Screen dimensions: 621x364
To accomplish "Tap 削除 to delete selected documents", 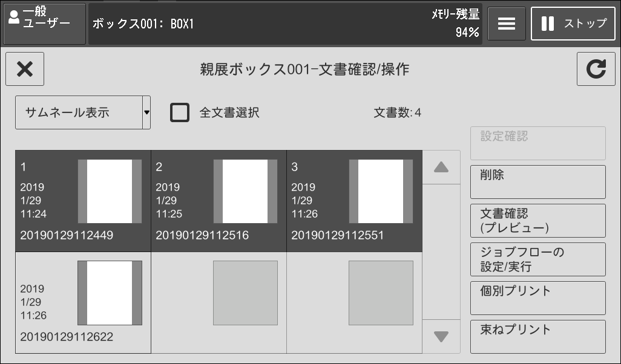I will pyautogui.click(x=537, y=181).
